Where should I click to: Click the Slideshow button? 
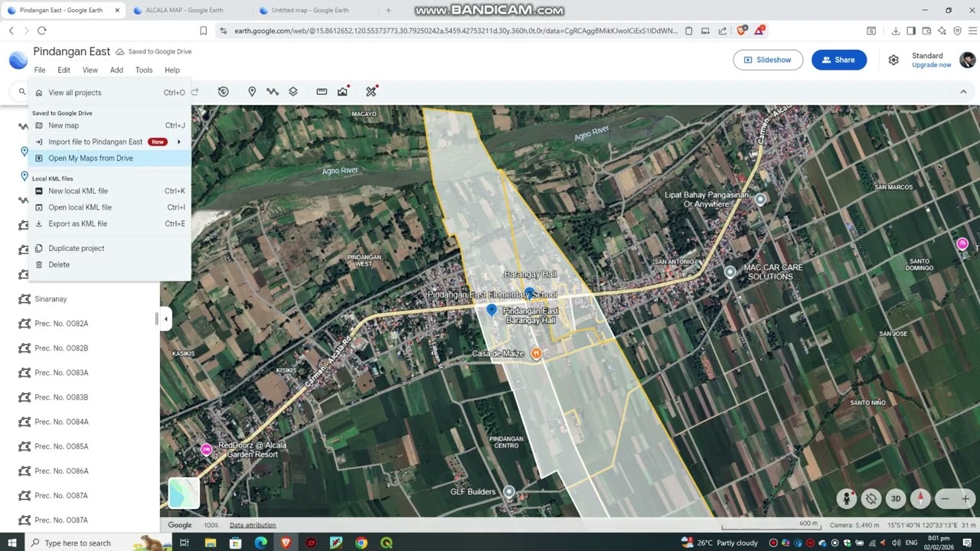[x=768, y=60]
